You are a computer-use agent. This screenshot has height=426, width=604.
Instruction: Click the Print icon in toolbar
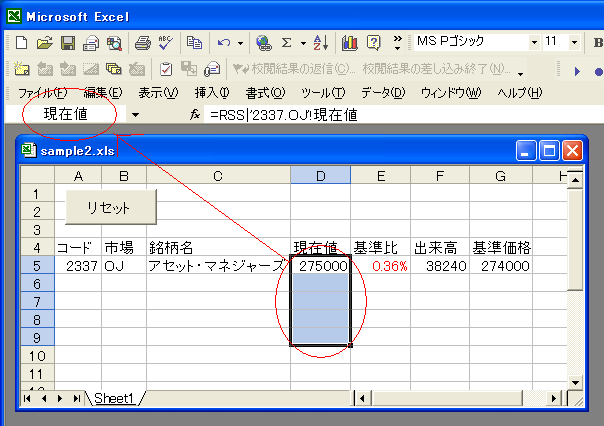click(141, 43)
